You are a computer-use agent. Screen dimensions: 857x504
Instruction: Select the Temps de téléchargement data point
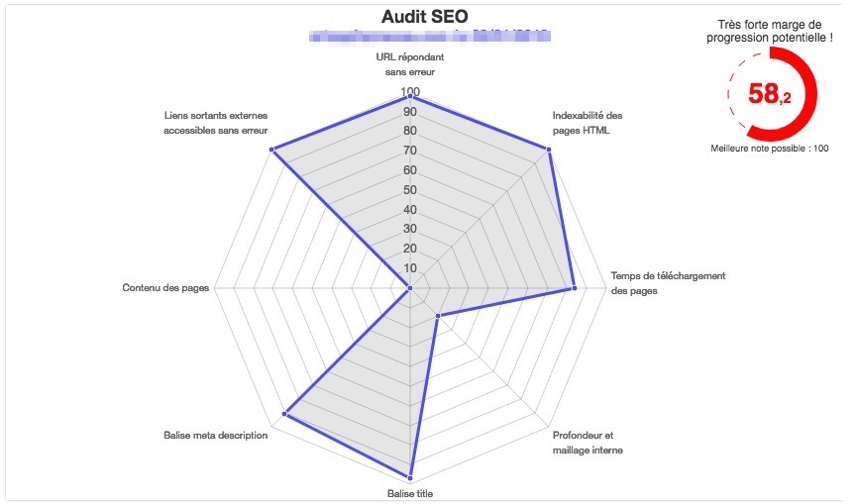[574, 288]
